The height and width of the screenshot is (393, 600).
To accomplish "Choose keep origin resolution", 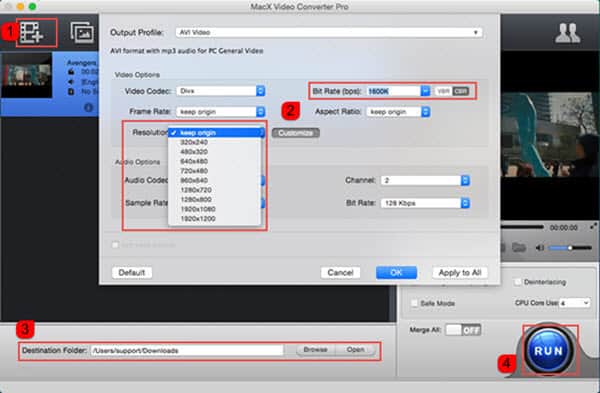I will click(215, 132).
